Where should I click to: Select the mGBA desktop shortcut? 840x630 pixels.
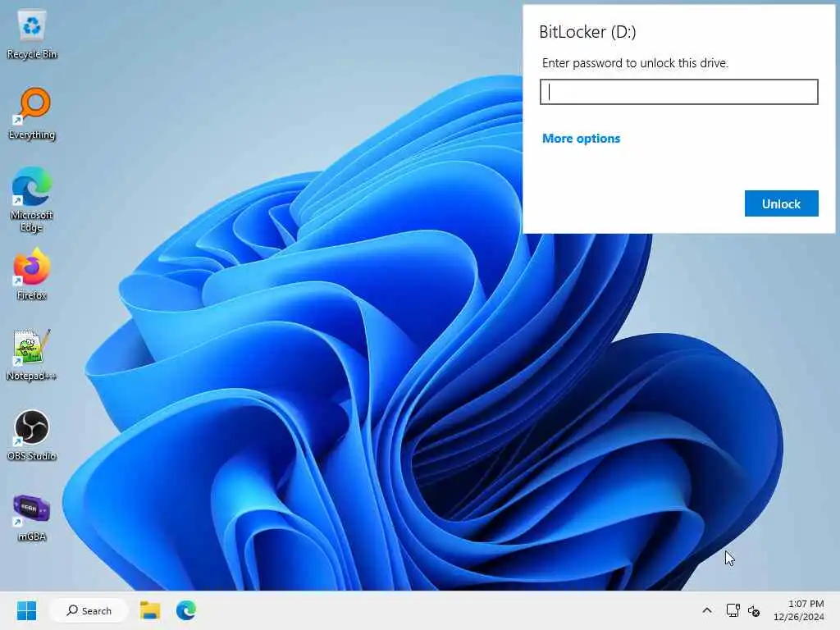click(x=32, y=517)
